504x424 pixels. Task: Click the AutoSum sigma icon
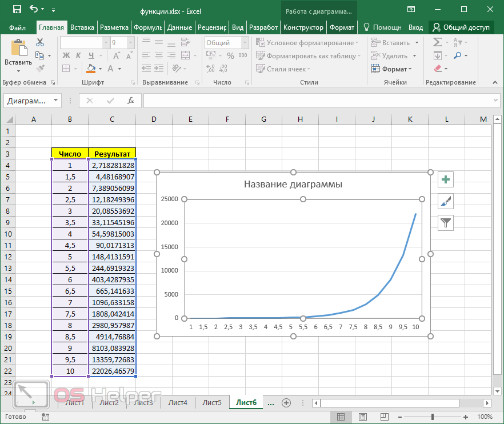(x=437, y=42)
